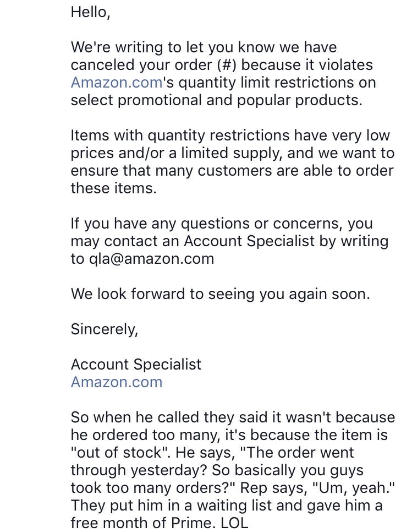Click the line starting 'We're writing to let you know'
412x532 pixels.
[x=204, y=47]
